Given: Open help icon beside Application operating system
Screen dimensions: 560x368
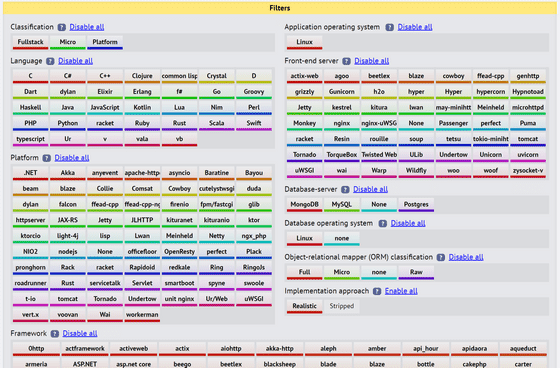Looking at the screenshot, I should click(x=390, y=27).
